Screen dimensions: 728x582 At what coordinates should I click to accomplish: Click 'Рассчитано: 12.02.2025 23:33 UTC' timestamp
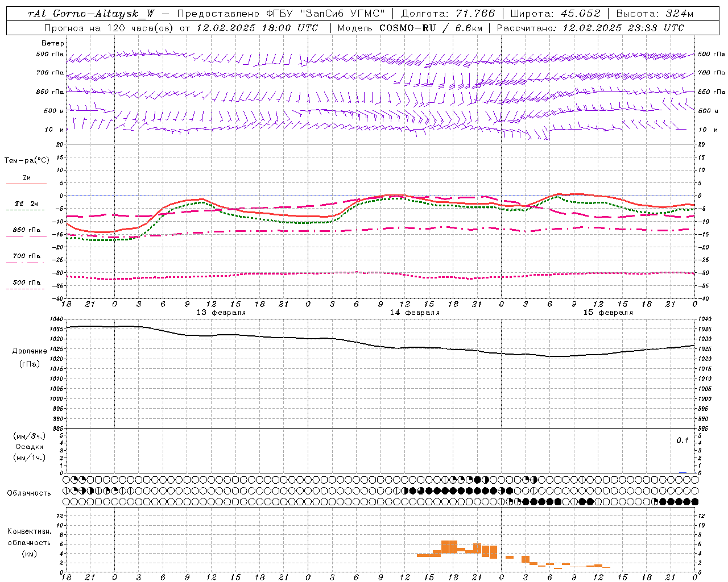[x=590, y=28]
